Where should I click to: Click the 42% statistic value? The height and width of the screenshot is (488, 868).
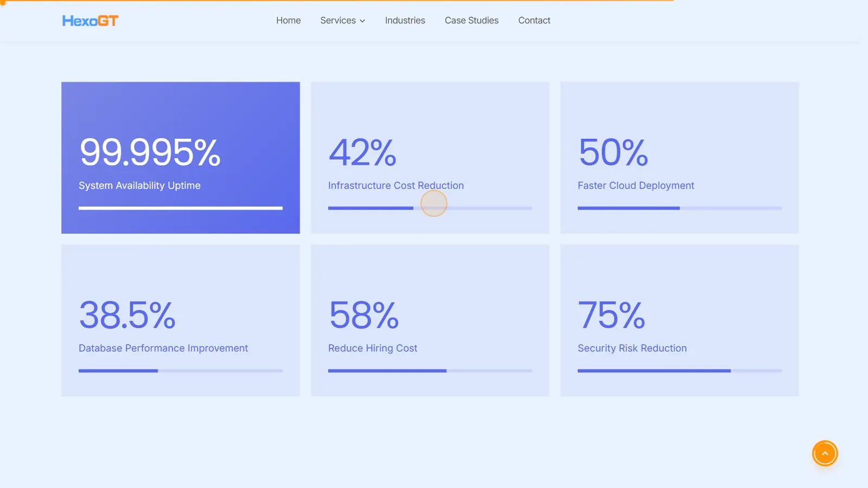362,152
